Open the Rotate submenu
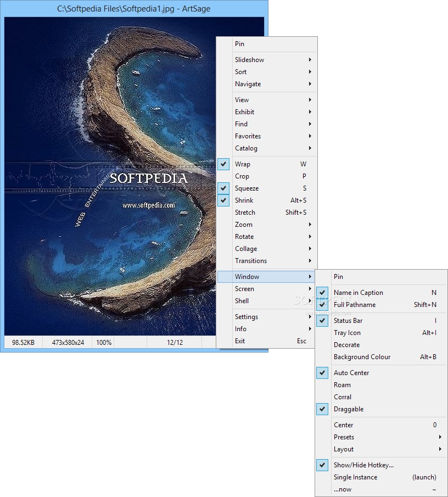The image size is (448, 497). point(267,237)
